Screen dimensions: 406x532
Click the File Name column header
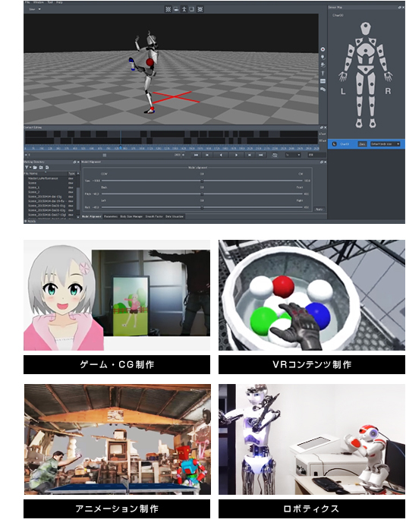46,173
